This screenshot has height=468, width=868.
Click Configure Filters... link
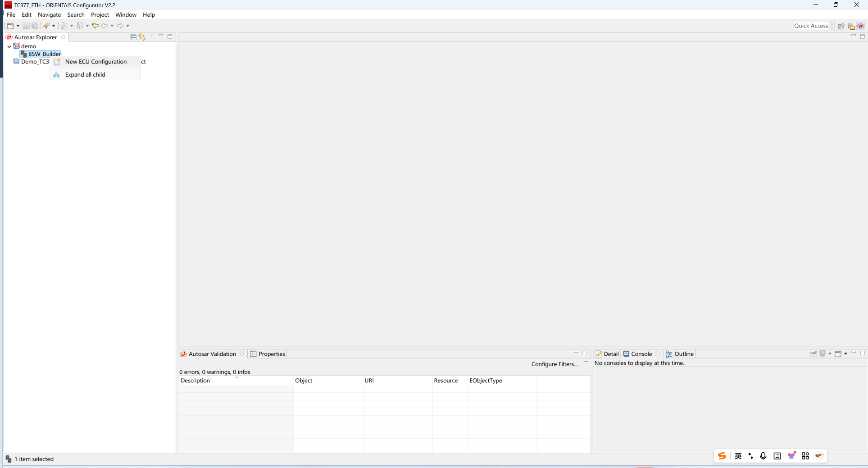pyautogui.click(x=554, y=364)
